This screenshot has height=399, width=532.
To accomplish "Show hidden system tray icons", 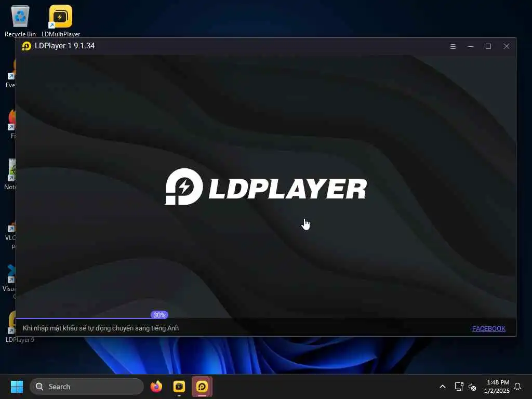I will [443, 387].
